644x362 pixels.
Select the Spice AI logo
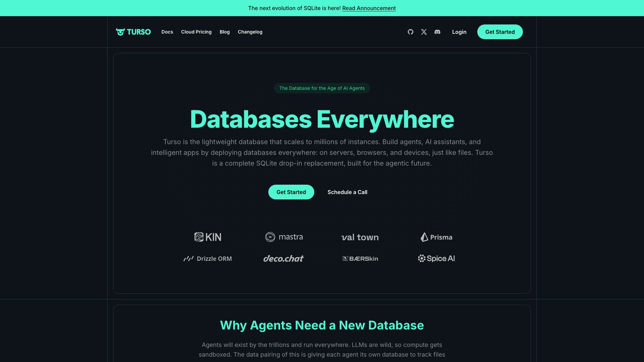436,258
